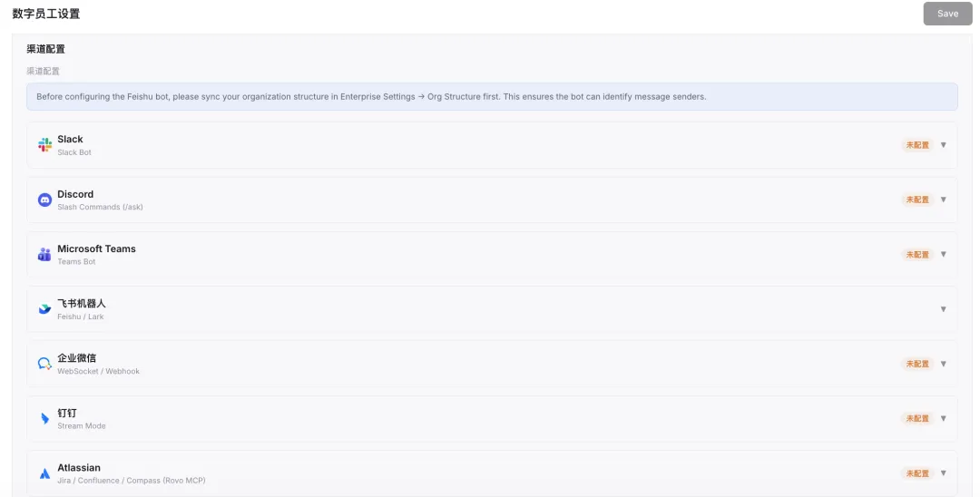This screenshot has height=497, width=980.
Task: Select the 企业微信 title text
Action: click(77, 357)
